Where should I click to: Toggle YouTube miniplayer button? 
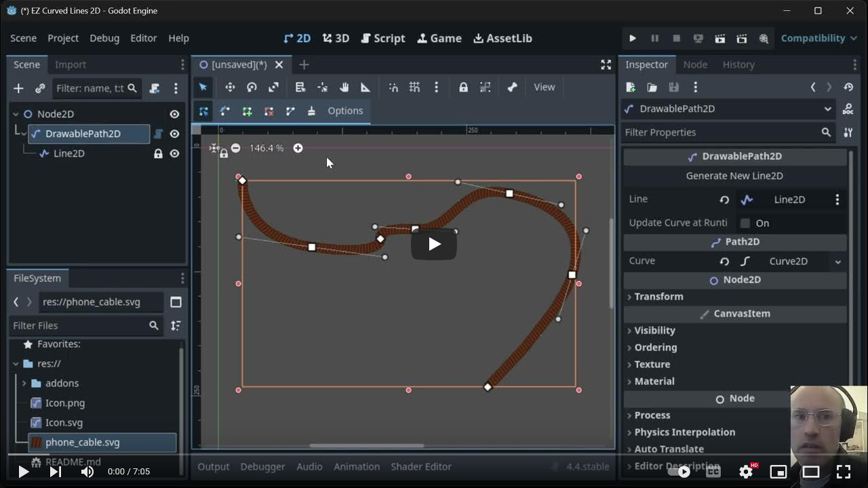[x=778, y=472]
